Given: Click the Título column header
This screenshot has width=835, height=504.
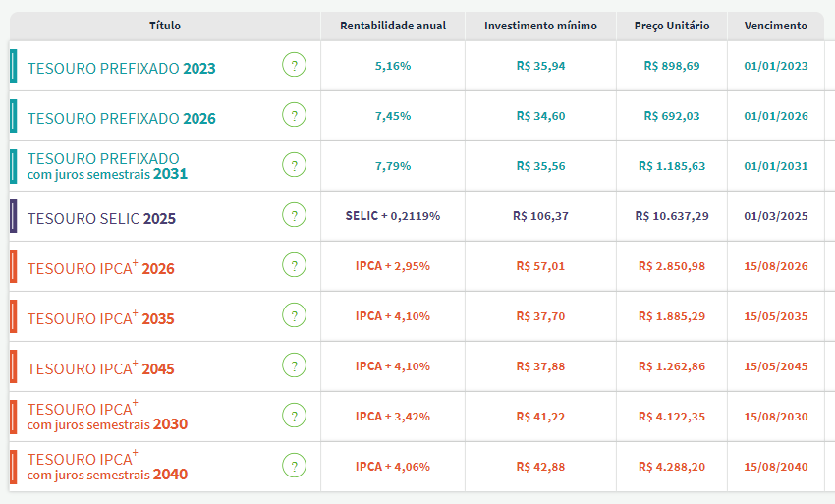Looking at the screenshot, I should 165,26.
